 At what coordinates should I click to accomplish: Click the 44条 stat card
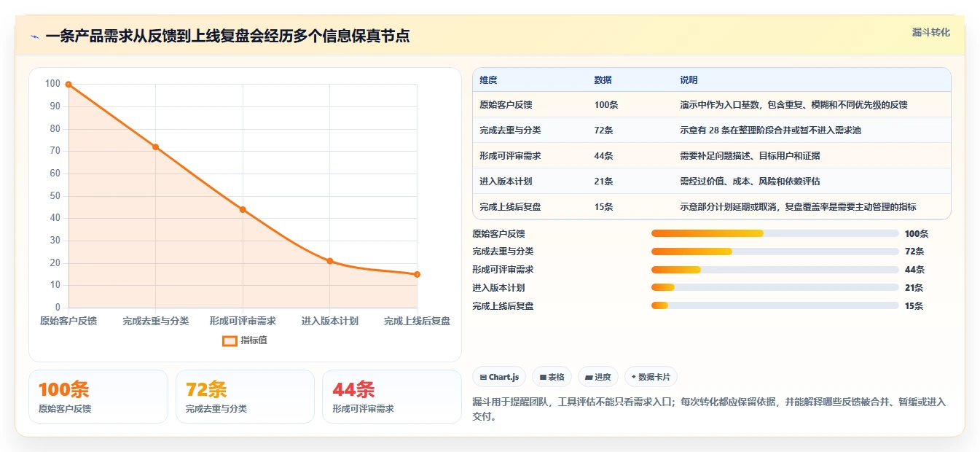coord(392,397)
